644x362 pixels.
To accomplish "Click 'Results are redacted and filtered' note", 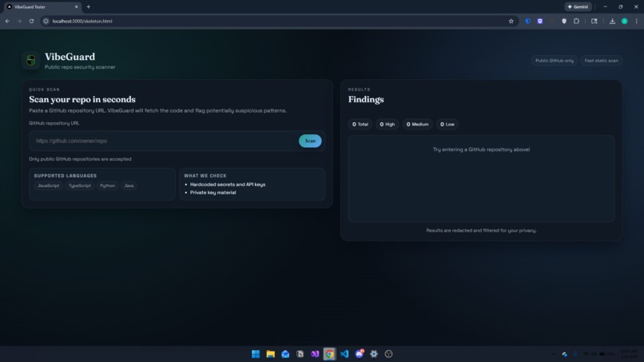I will click(481, 230).
